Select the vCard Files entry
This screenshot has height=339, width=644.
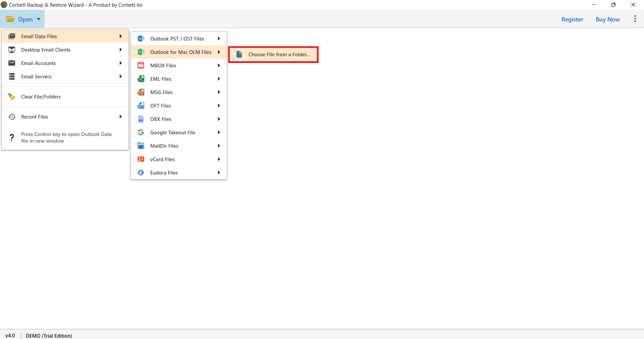[179, 159]
